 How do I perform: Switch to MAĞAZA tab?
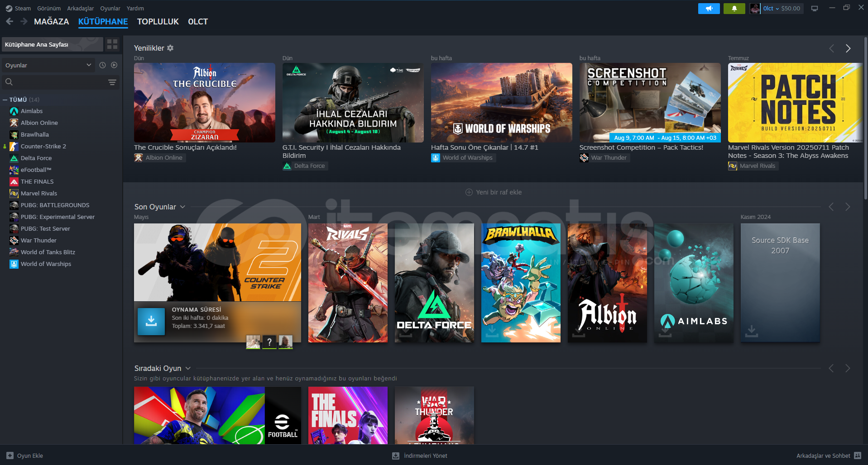(x=52, y=21)
